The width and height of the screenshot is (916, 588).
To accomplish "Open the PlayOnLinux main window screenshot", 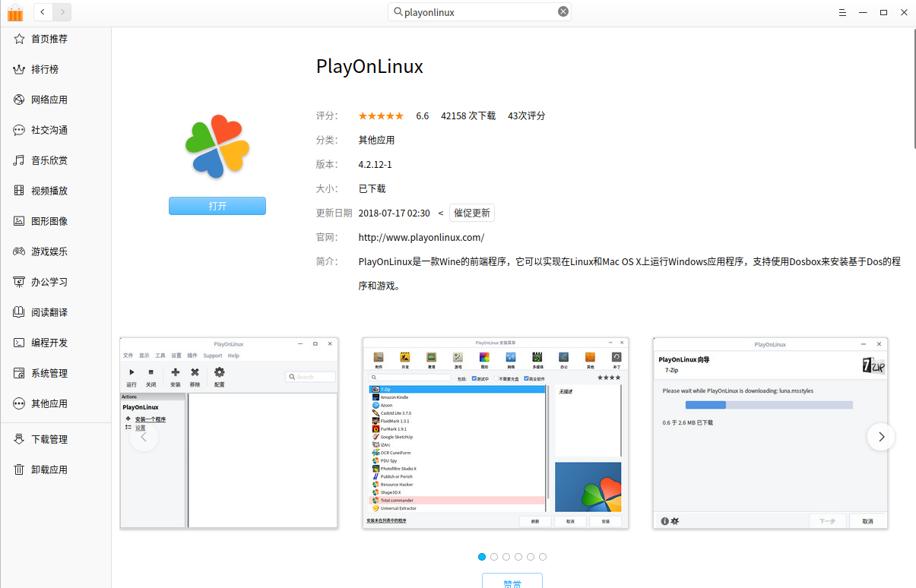I will (229, 433).
